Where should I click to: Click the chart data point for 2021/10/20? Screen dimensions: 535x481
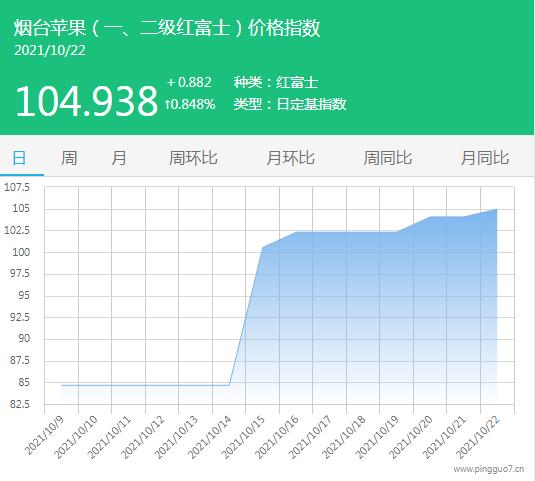(430, 217)
